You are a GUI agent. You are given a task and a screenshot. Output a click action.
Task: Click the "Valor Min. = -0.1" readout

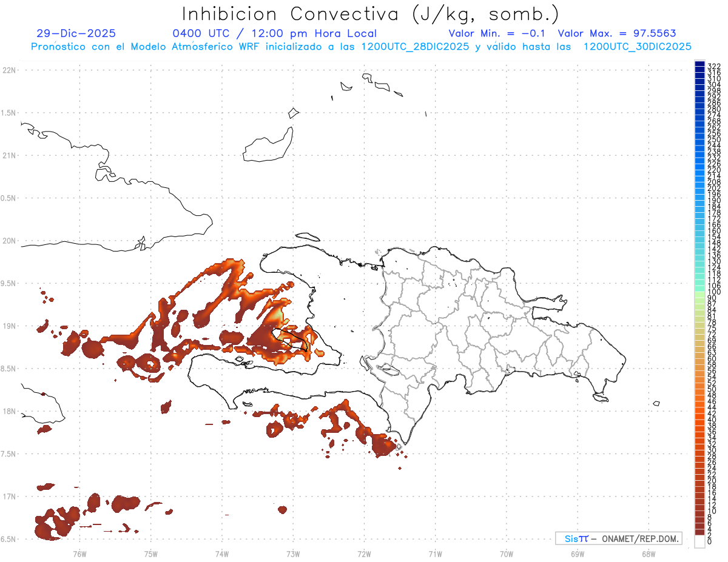(x=497, y=34)
